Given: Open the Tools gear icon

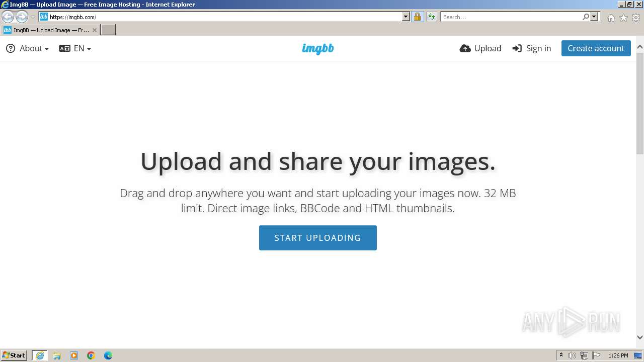Looking at the screenshot, I should (636, 18).
